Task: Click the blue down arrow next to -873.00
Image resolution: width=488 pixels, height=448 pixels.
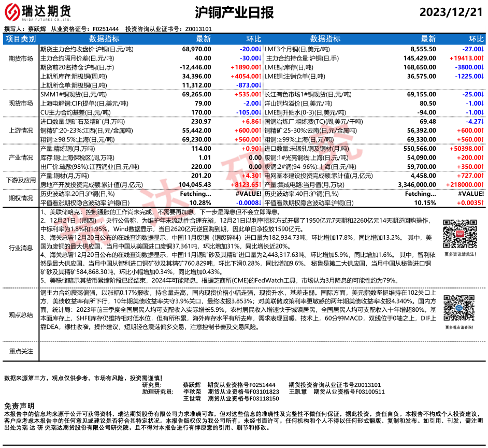Action: pos(260,84)
